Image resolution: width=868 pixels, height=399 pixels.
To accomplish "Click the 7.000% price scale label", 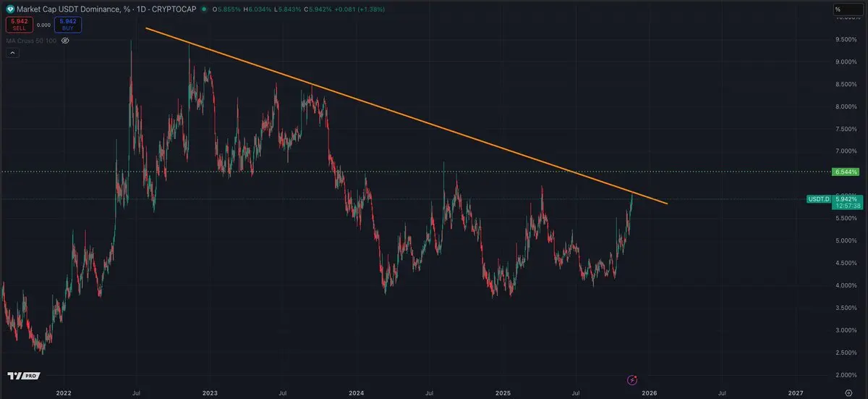I will click(x=847, y=151).
